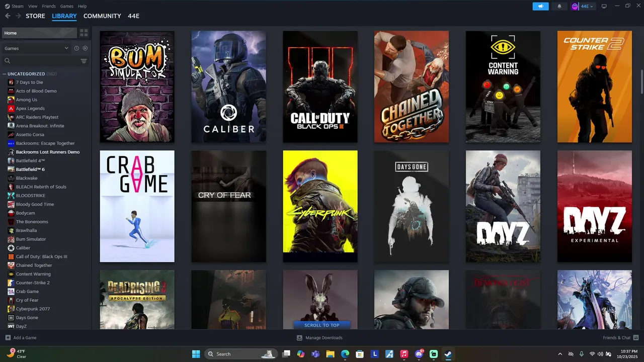Open Call of Duty Black Ops III cover
This screenshot has width=644, height=362.
pyautogui.click(x=320, y=86)
